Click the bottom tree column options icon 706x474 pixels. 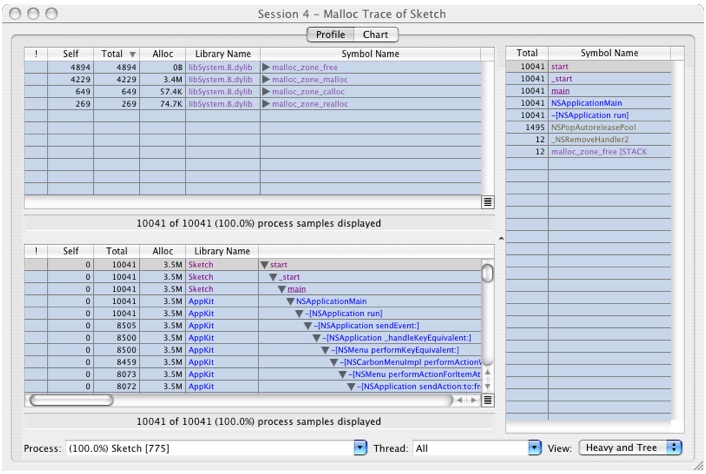pyautogui.click(x=487, y=400)
